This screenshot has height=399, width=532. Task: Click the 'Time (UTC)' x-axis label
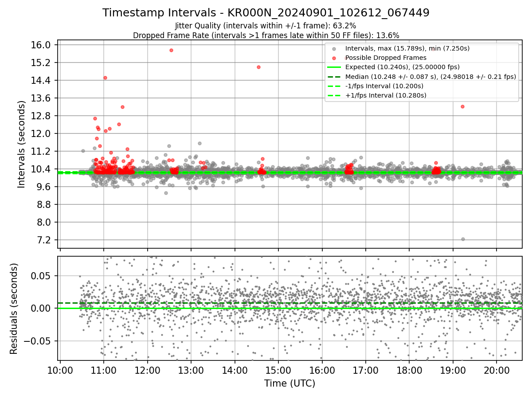tap(290, 383)
